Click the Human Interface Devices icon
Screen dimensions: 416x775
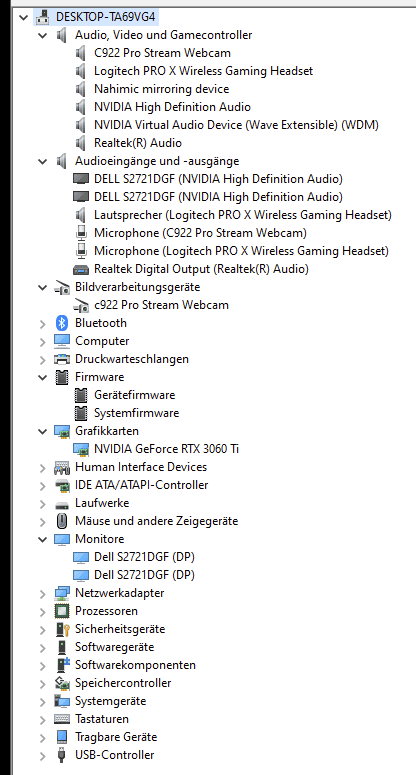[x=62, y=467]
